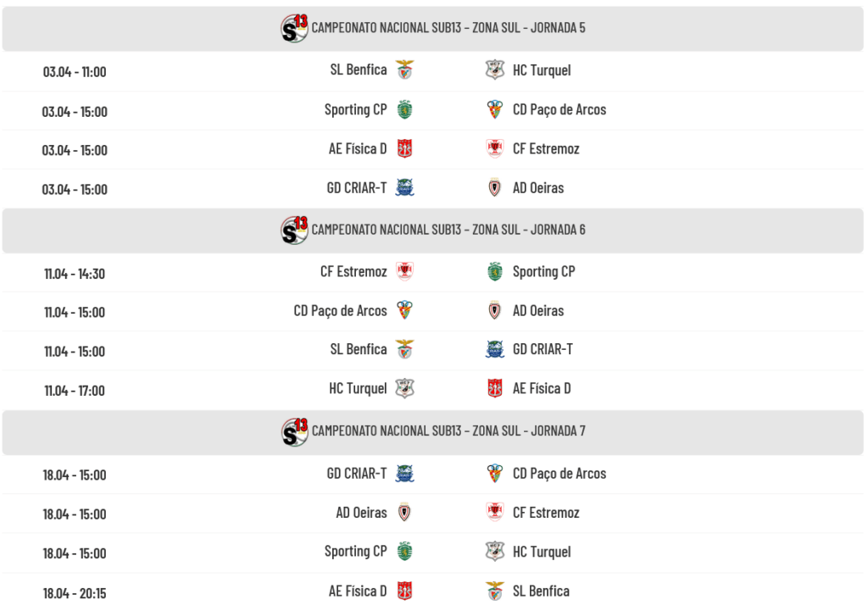Open the Jornada 6 header bar
Image resolution: width=868 pixels, height=611 pixels.
click(x=432, y=230)
